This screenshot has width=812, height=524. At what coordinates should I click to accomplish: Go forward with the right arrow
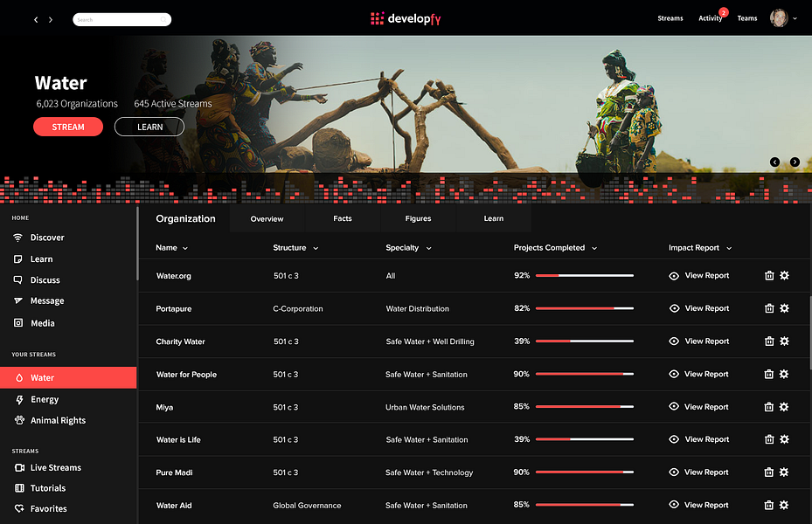click(x=50, y=20)
